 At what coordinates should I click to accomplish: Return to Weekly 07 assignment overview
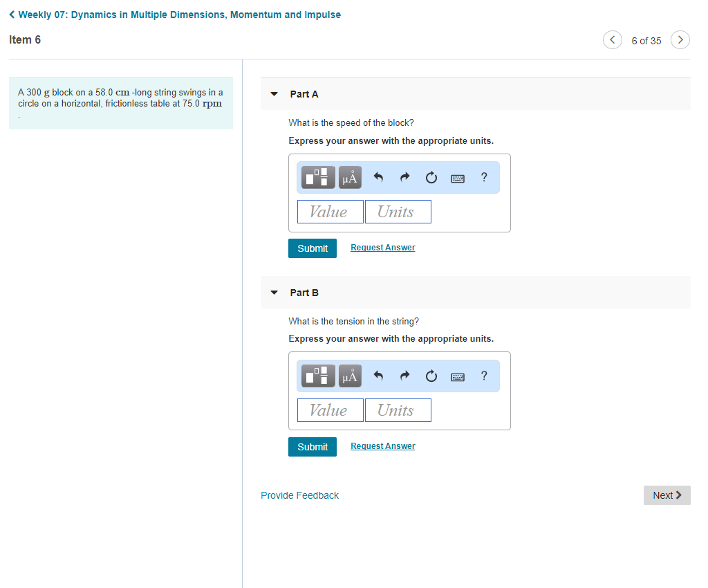pyautogui.click(x=174, y=14)
